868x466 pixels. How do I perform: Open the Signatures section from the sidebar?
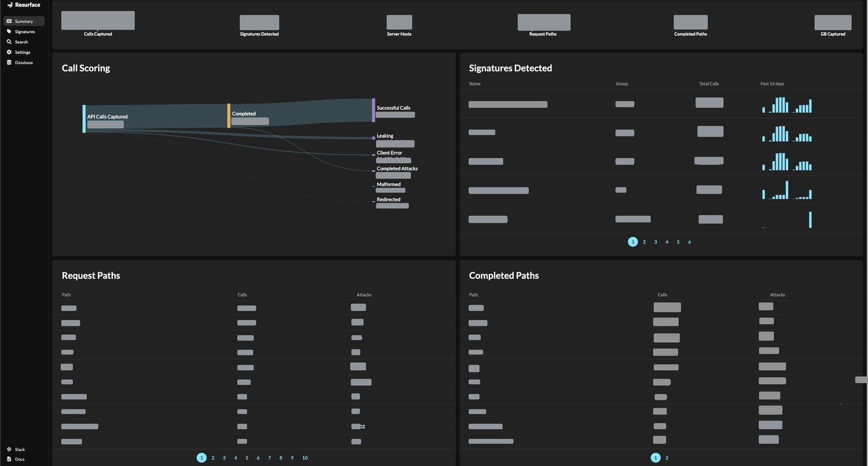tap(24, 31)
